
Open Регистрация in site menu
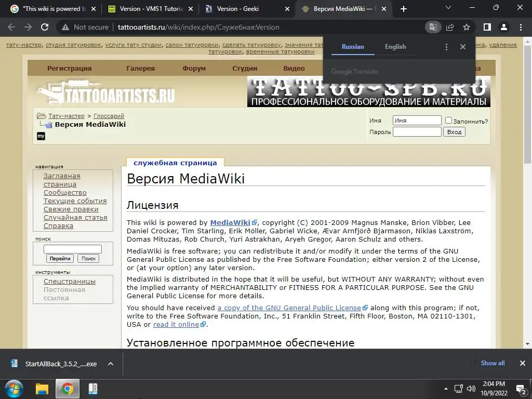[x=70, y=68]
